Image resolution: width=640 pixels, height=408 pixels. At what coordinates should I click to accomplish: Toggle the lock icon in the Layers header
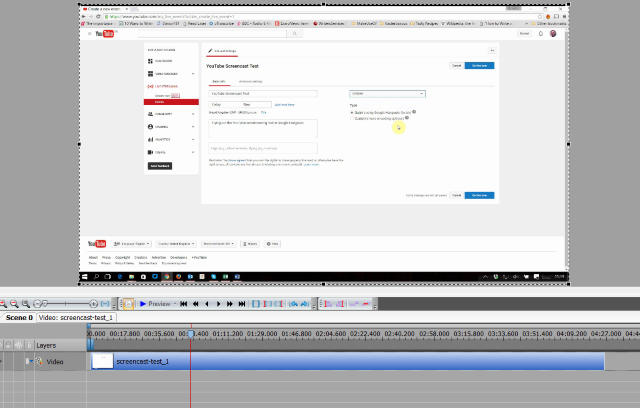tap(8, 346)
